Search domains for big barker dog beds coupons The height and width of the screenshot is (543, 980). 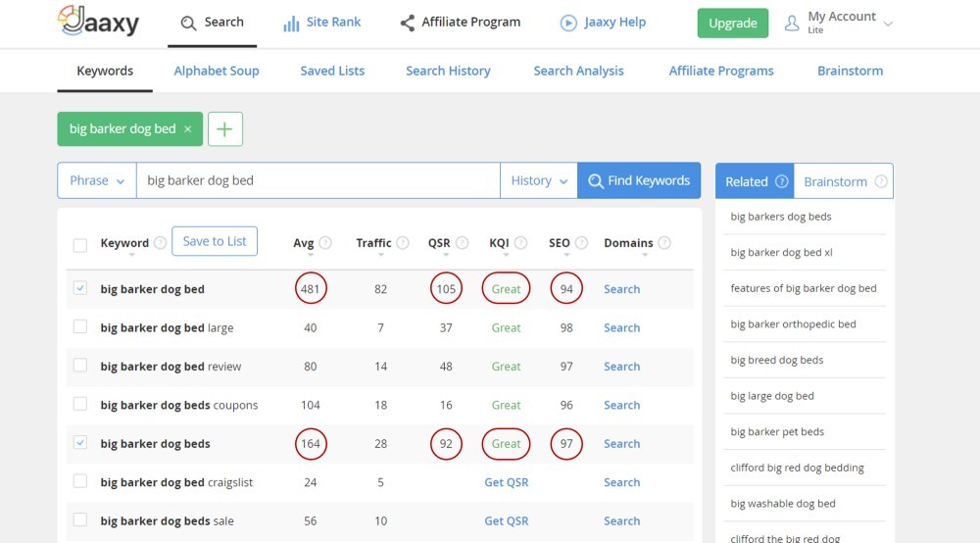pyautogui.click(x=622, y=405)
